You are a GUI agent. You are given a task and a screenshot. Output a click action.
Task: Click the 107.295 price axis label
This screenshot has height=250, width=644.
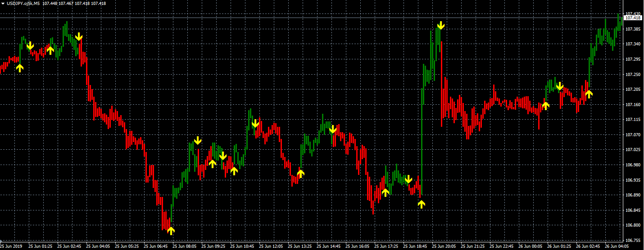pos(633,59)
